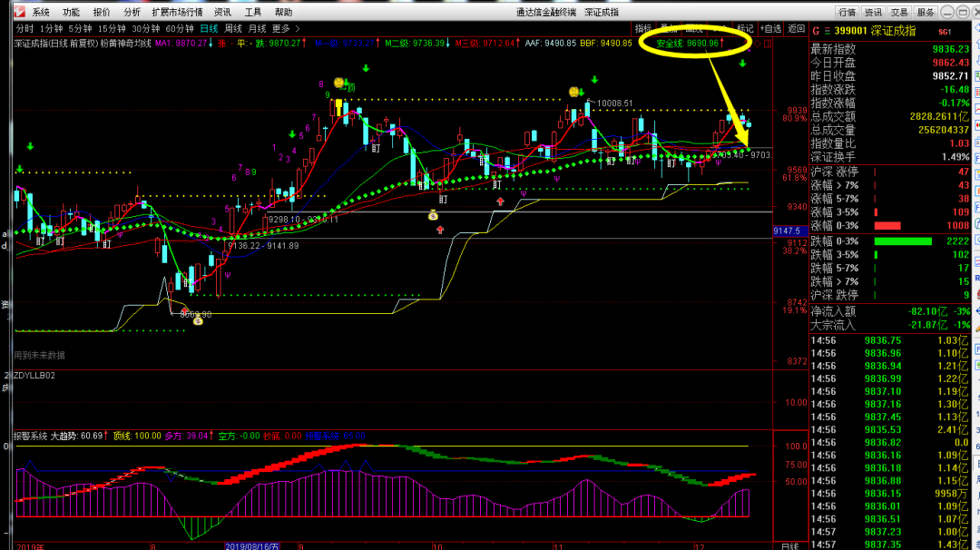Open the 功能 menu
The width and height of the screenshot is (980, 550).
72,12
